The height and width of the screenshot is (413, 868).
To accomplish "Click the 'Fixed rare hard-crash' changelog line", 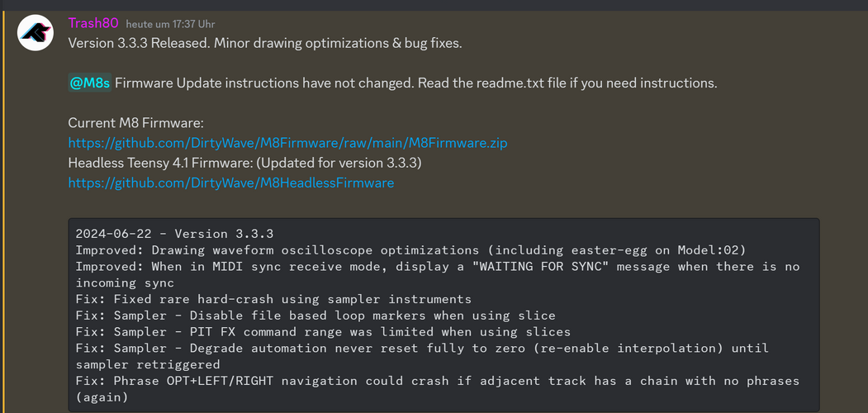I will pos(273,299).
